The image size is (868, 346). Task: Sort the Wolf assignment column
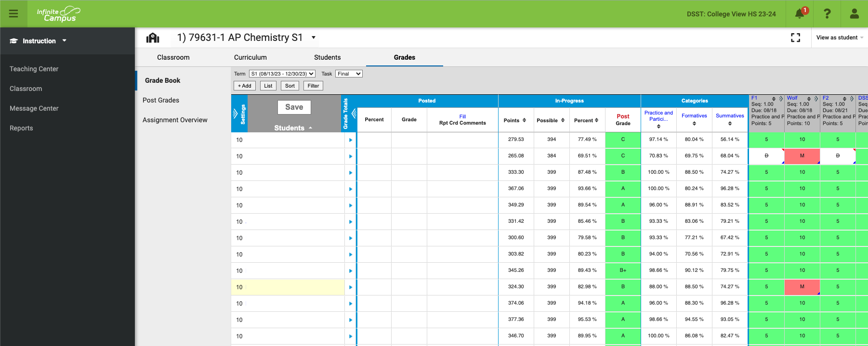809,99
